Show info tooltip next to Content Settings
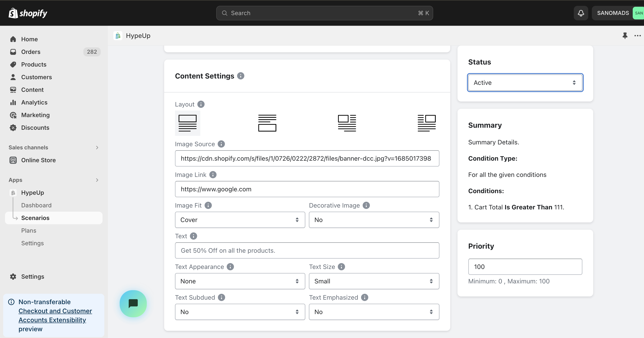Viewport: 644px width, 338px height. pyautogui.click(x=240, y=76)
